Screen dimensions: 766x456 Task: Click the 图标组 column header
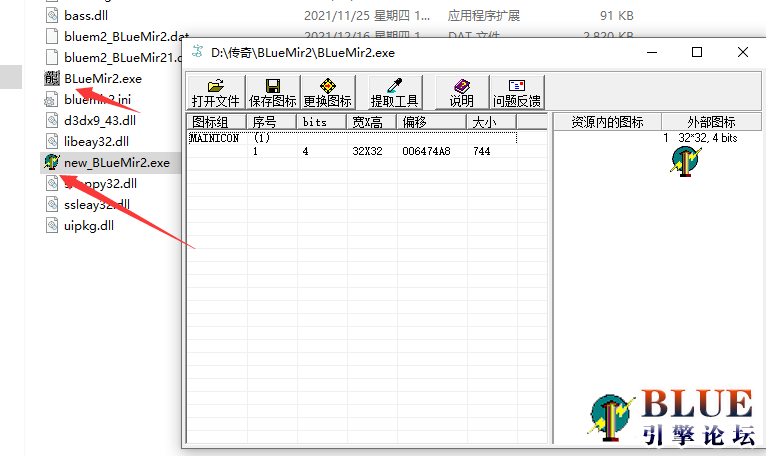coord(217,122)
